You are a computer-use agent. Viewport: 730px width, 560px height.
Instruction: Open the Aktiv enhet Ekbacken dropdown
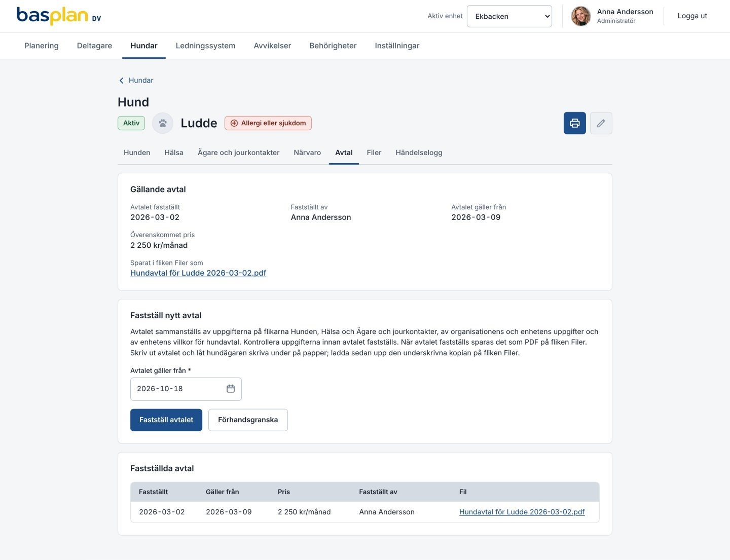509,16
